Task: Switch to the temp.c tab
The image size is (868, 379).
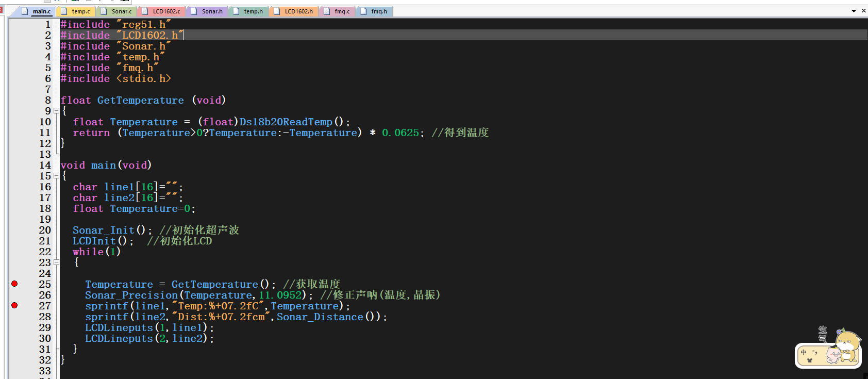Action: pos(80,11)
